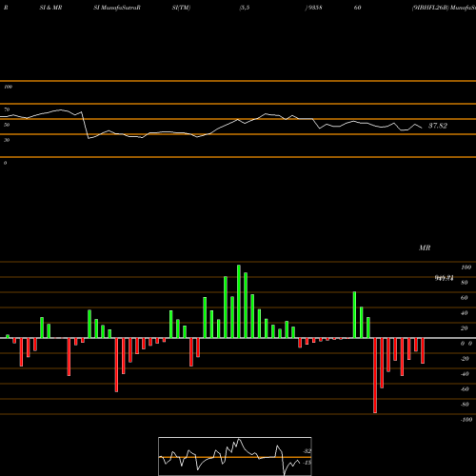This screenshot has height=476, width=476.
Task: Click the '(91BHFL26B)' symbol text in header
Action: (430, 8)
